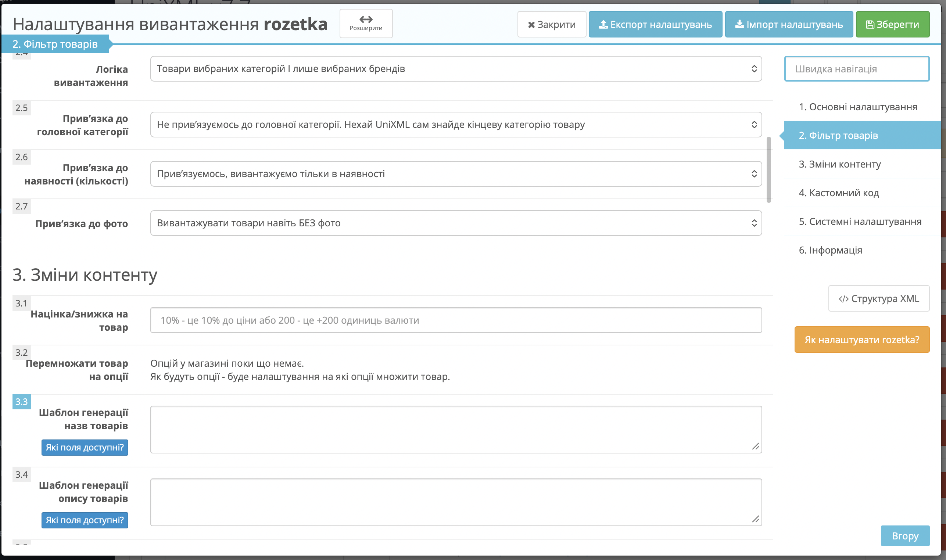The width and height of the screenshot is (946, 560).
Task: Expand Прив'язка до головної категорії dropdown
Action: pyautogui.click(x=456, y=125)
